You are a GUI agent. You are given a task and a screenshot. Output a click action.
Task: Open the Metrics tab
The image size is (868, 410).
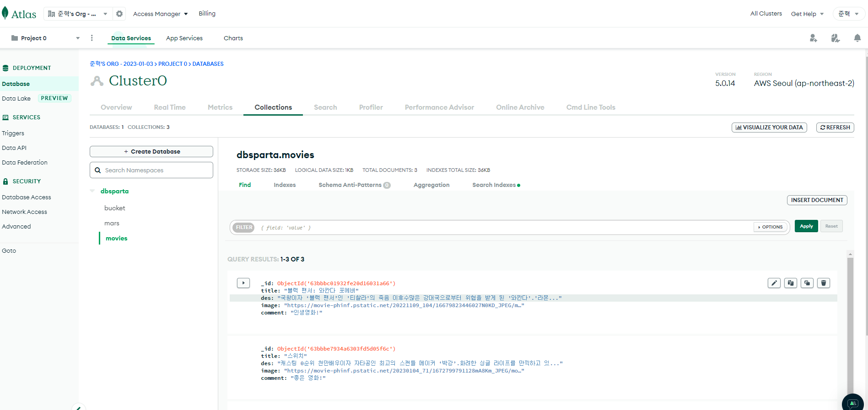pyautogui.click(x=220, y=107)
